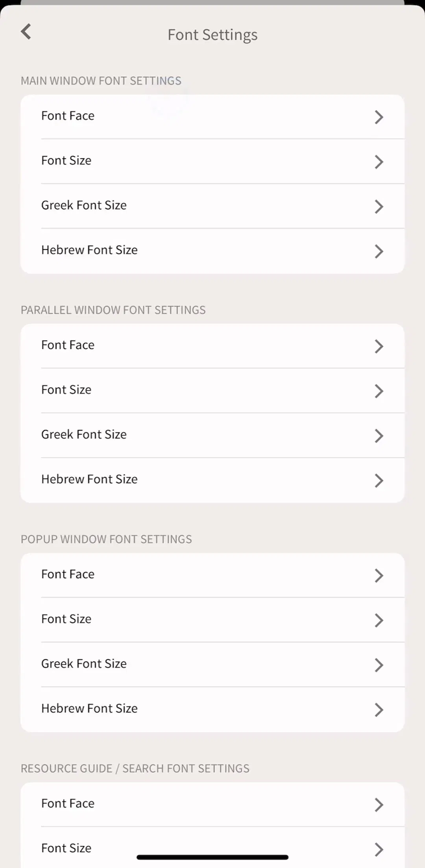Open Parallel Window Font Face
The width and height of the screenshot is (425, 868).
[213, 346]
